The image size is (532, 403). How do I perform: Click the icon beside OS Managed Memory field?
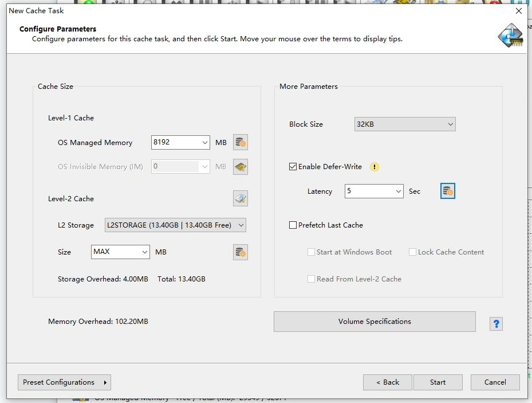(x=241, y=142)
